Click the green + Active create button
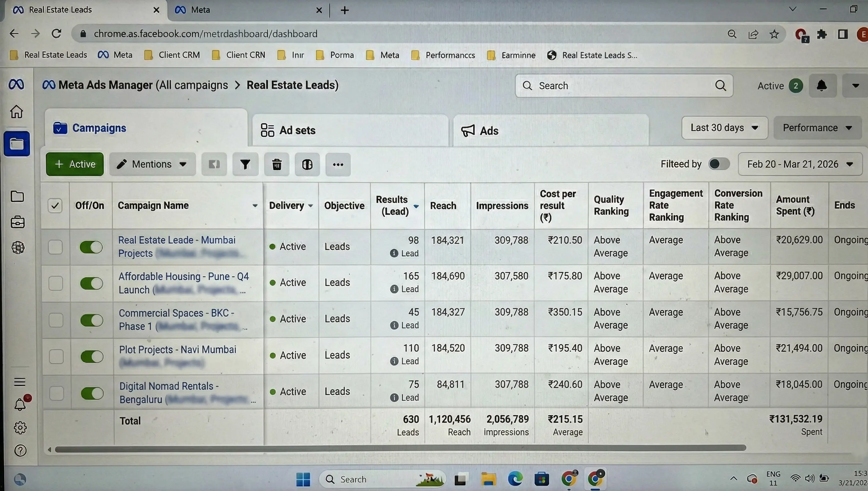 [x=75, y=164]
